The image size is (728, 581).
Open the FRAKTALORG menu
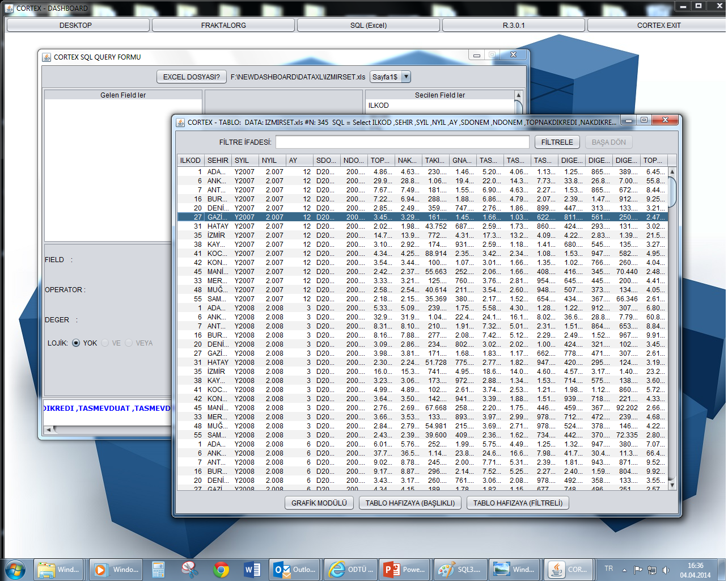coord(223,25)
